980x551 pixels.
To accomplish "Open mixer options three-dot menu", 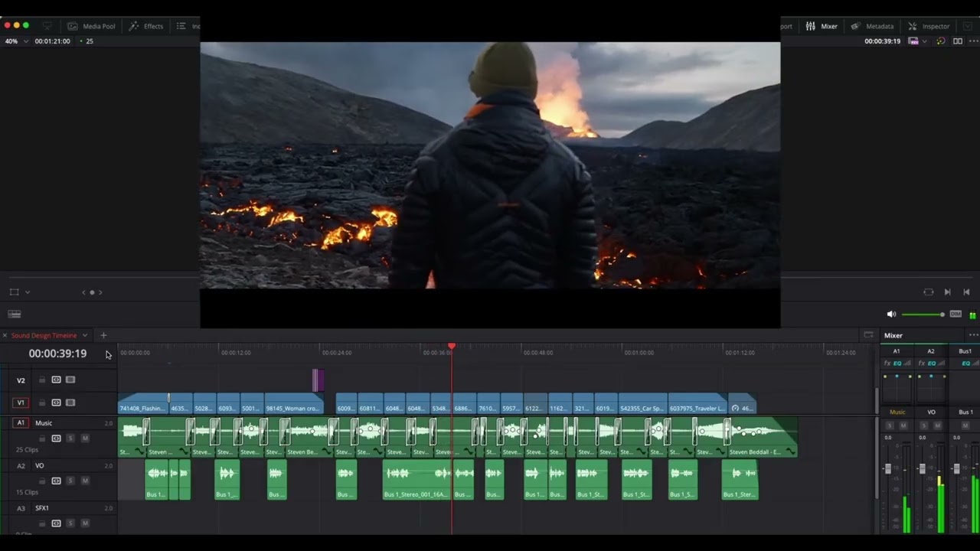I will point(973,335).
